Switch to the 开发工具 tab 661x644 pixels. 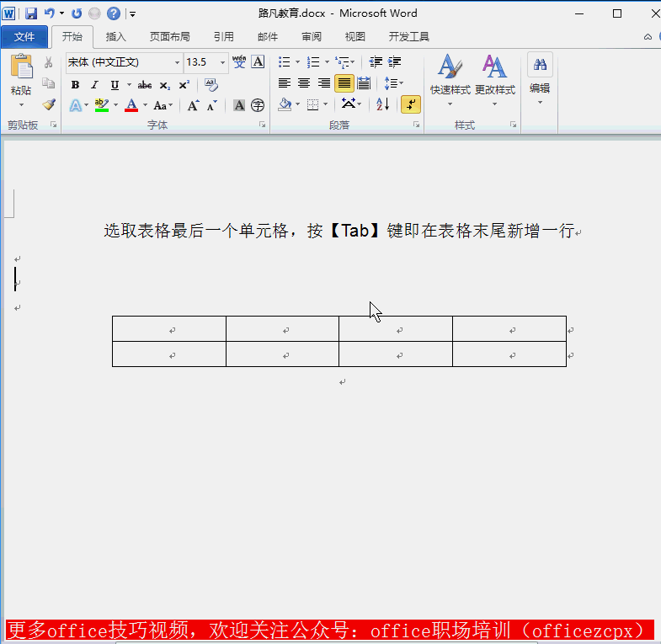coord(409,37)
